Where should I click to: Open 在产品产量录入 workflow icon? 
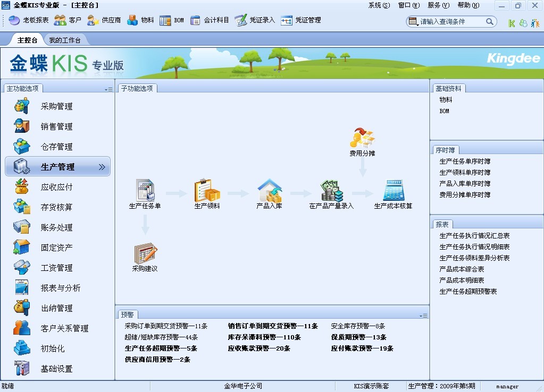point(331,190)
